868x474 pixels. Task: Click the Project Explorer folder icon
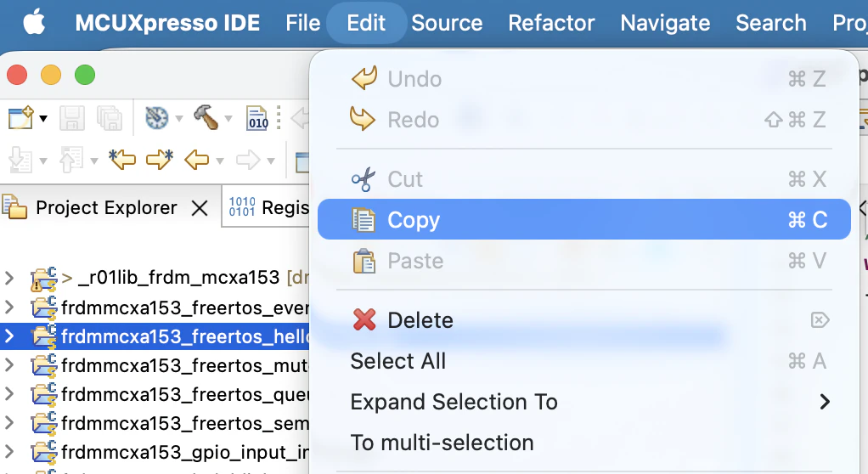[x=14, y=207]
